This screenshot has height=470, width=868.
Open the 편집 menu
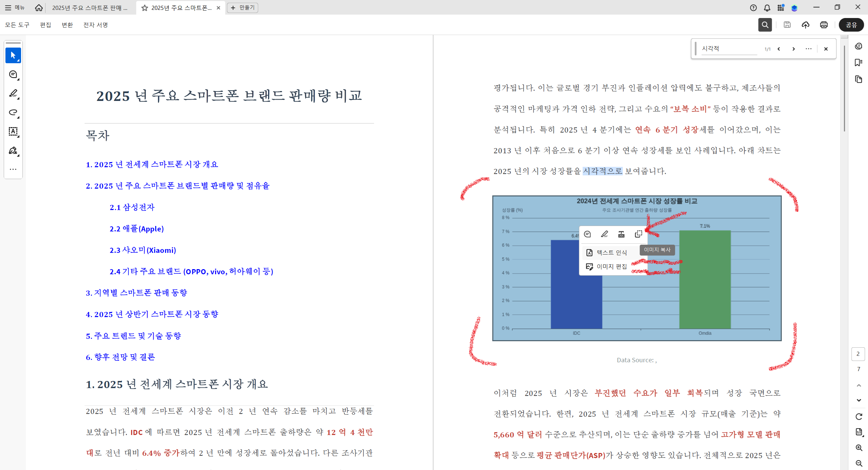(x=45, y=25)
